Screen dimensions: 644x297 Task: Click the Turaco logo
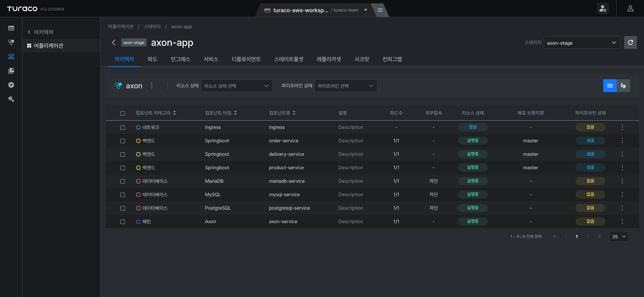22,9
